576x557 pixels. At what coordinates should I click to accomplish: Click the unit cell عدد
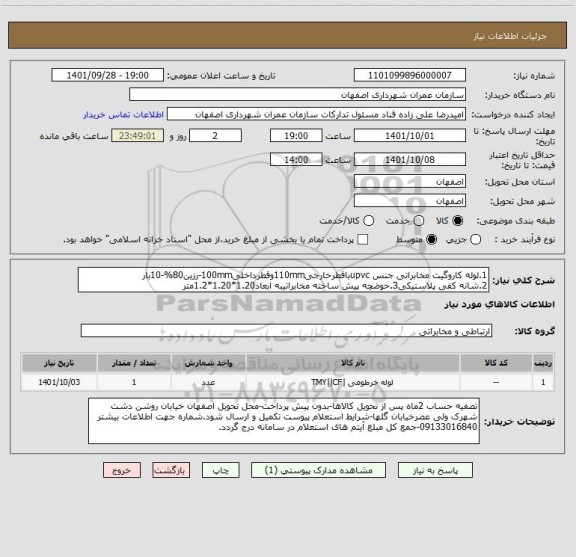(x=208, y=382)
